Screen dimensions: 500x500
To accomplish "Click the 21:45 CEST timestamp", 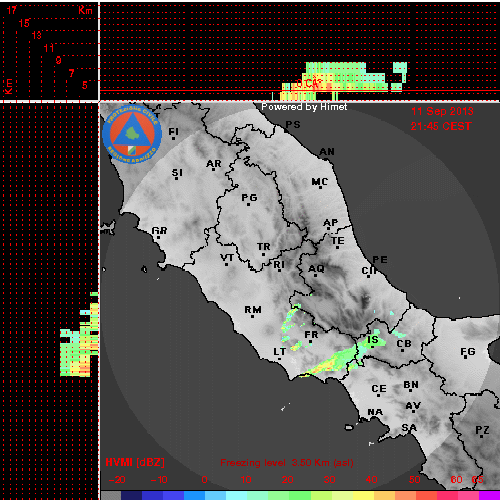I will click(x=441, y=126).
